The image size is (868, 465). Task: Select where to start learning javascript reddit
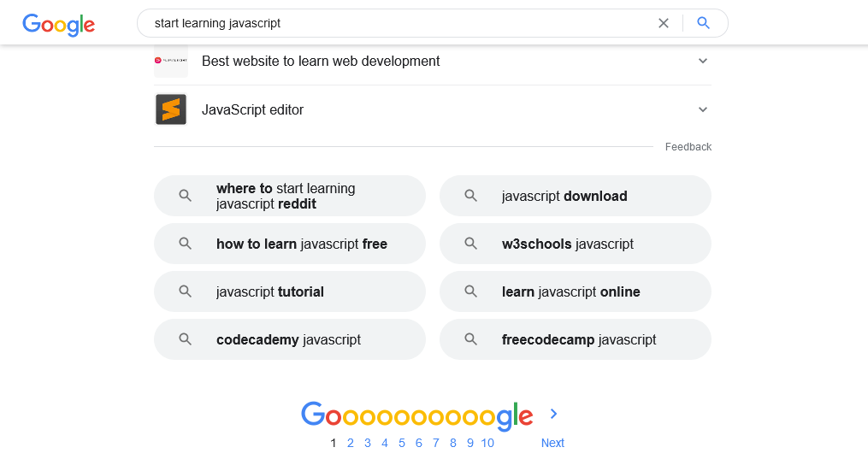[x=290, y=196]
